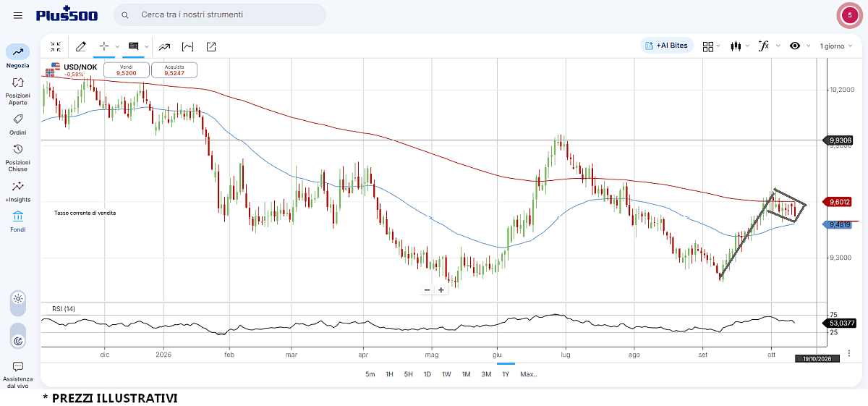Select the 1Y timeframe

[x=506, y=374]
